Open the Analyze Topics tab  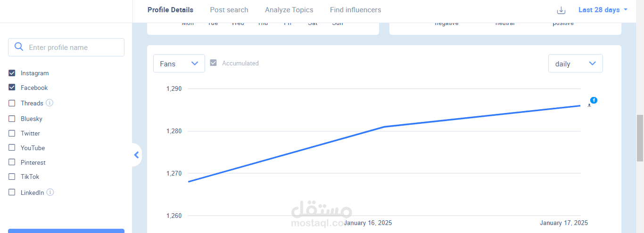(289, 10)
